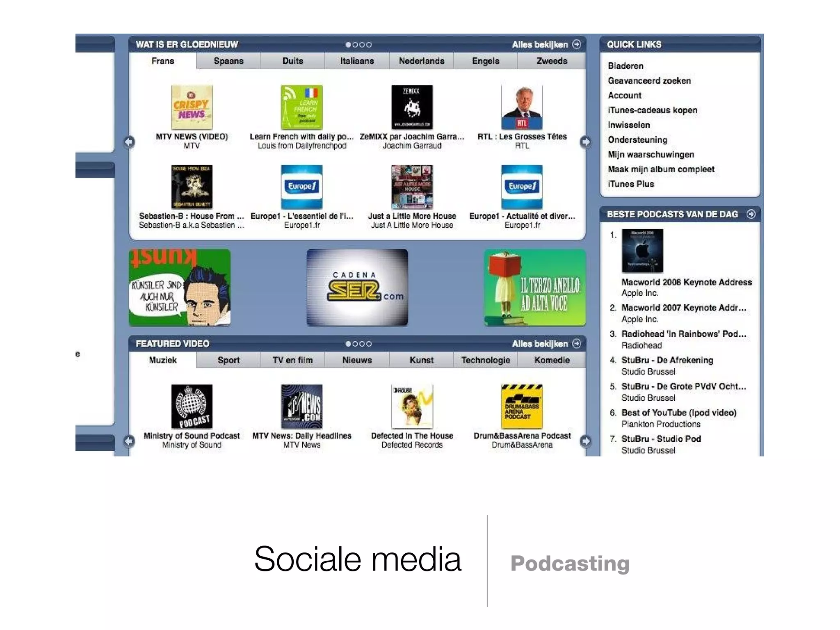Open Sebastien-B House From Ibiza artwork

coord(192,187)
